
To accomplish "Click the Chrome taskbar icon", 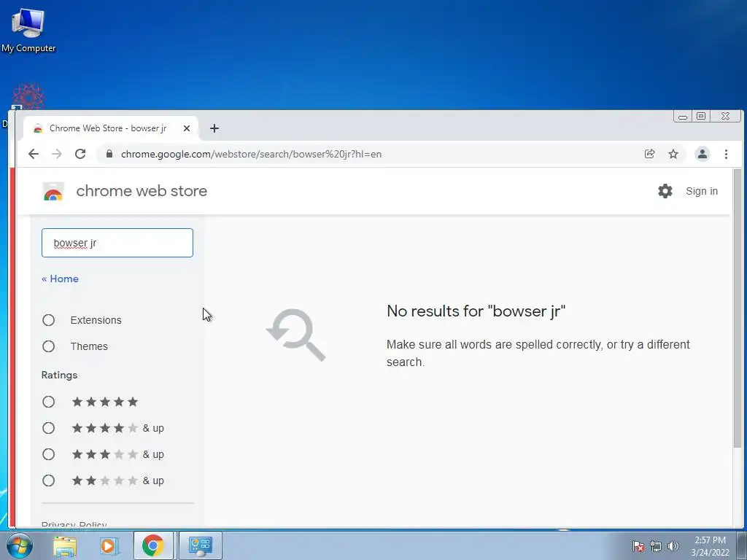I will [x=153, y=545].
